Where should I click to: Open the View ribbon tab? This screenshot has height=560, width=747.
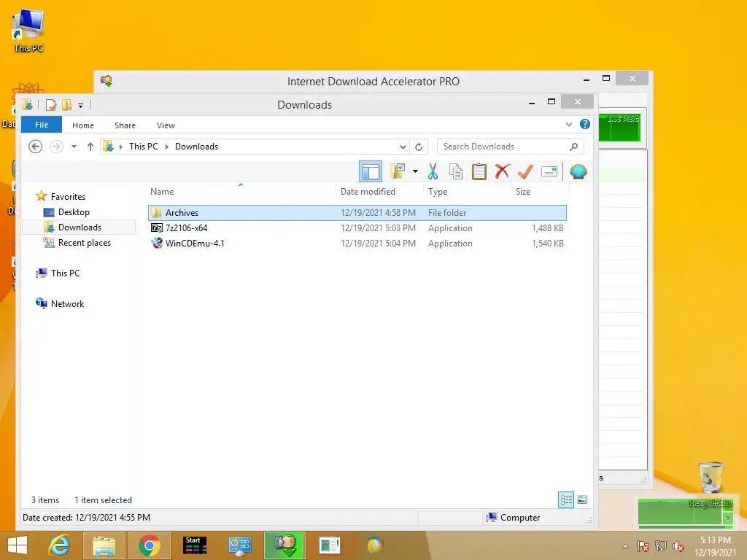(166, 125)
